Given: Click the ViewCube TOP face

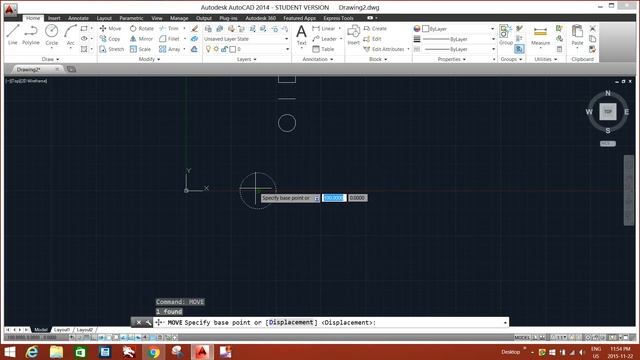Looking at the screenshot, I should (x=608, y=112).
